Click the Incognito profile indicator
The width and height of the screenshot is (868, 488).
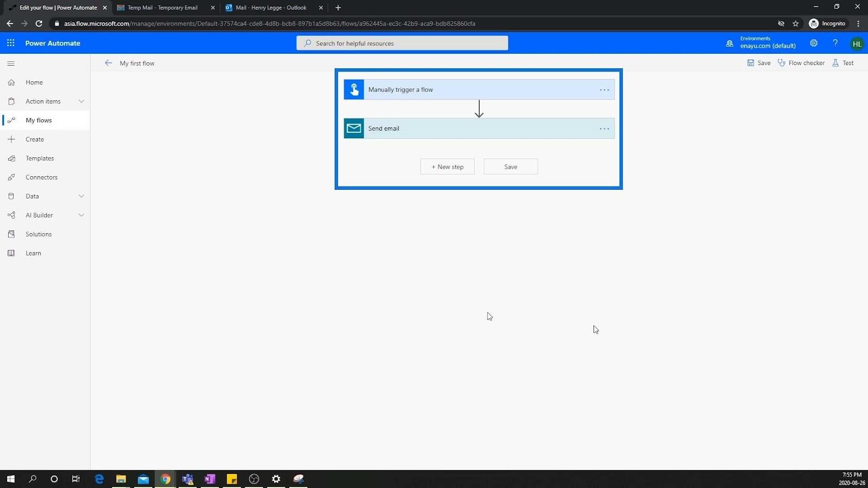tap(827, 23)
